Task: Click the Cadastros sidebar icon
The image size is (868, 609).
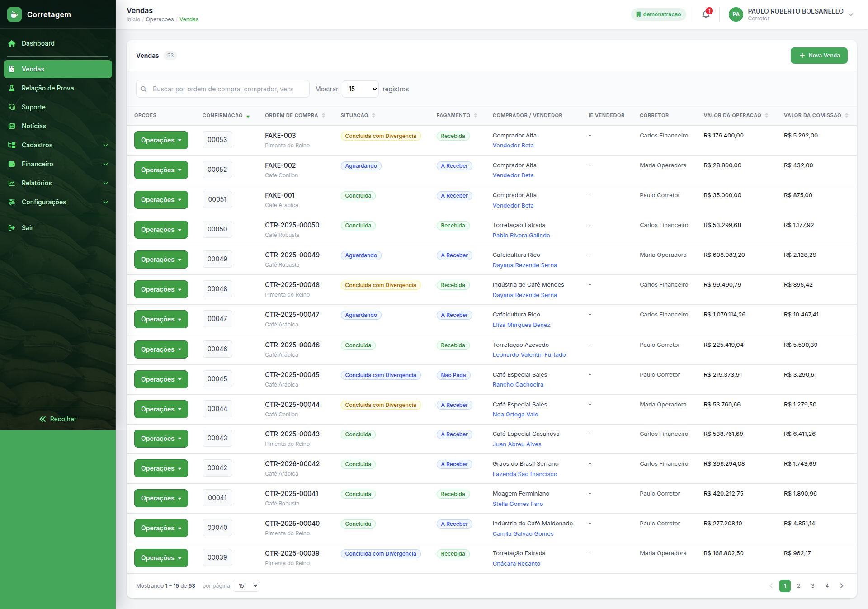Action: click(12, 145)
